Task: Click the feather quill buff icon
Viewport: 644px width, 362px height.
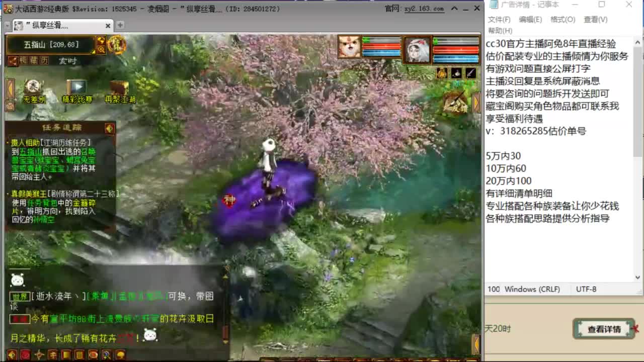Action: pos(470,73)
